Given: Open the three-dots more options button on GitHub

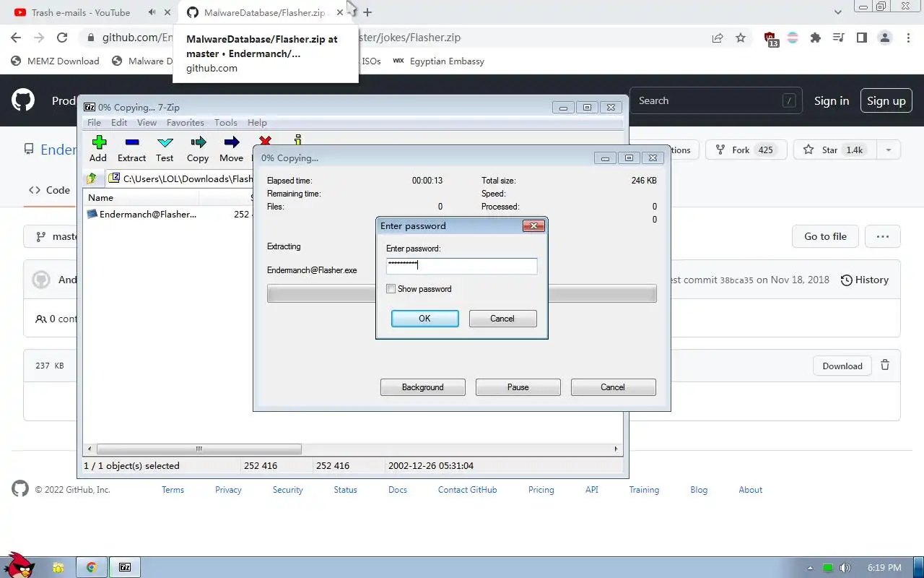Looking at the screenshot, I should coord(883,236).
